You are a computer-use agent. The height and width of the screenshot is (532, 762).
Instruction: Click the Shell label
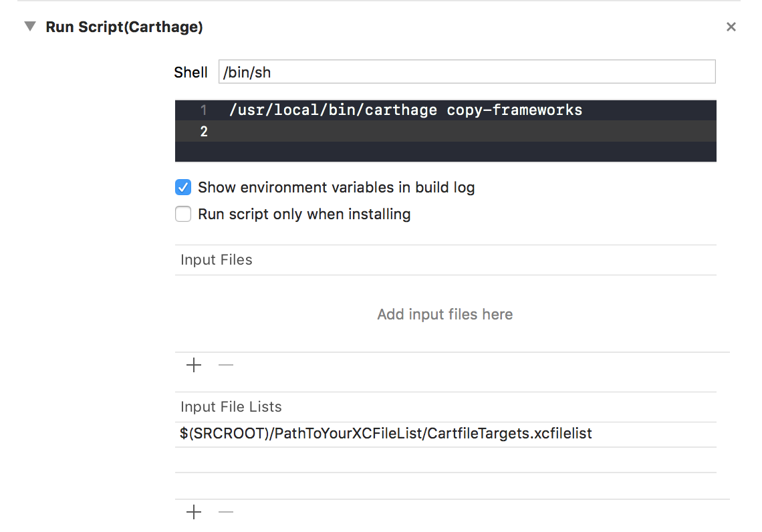tap(190, 72)
